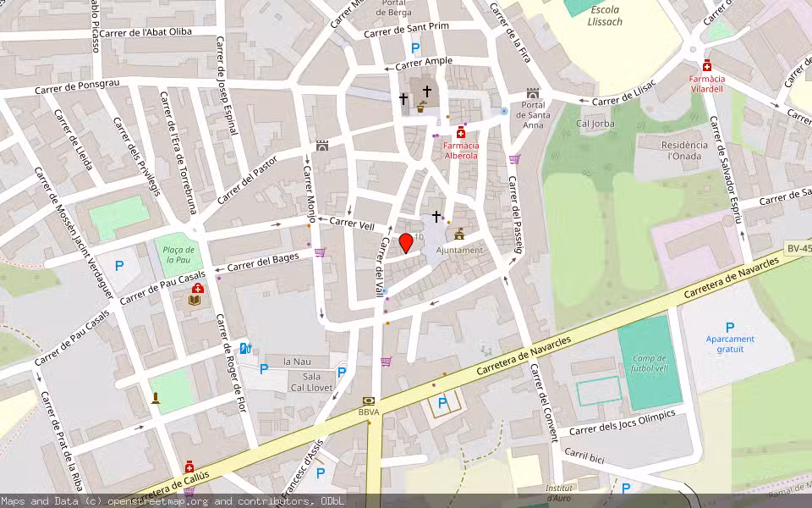Click the Carrer del Passeig label
Image resolution: width=812 pixels, height=508 pixels.
pyautogui.click(x=514, y=214)
